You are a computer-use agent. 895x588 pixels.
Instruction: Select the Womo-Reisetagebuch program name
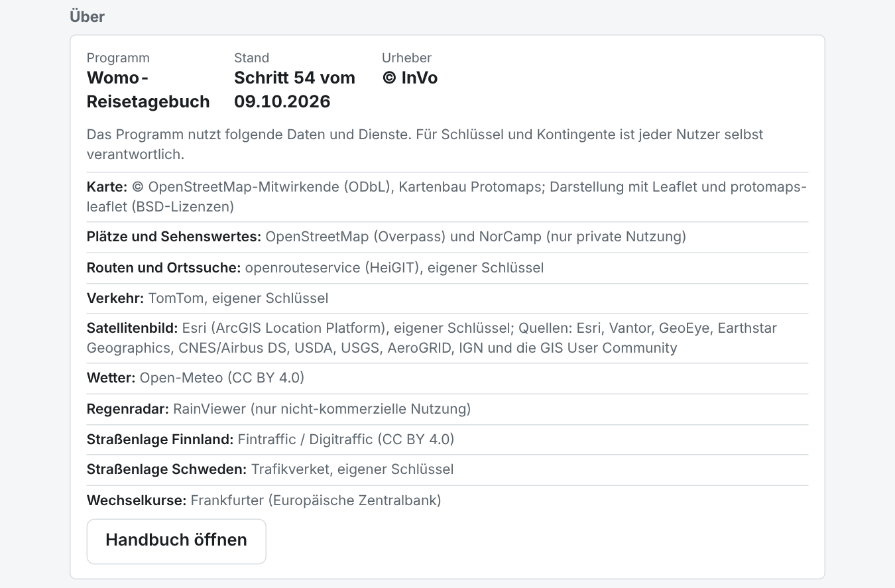149,89
